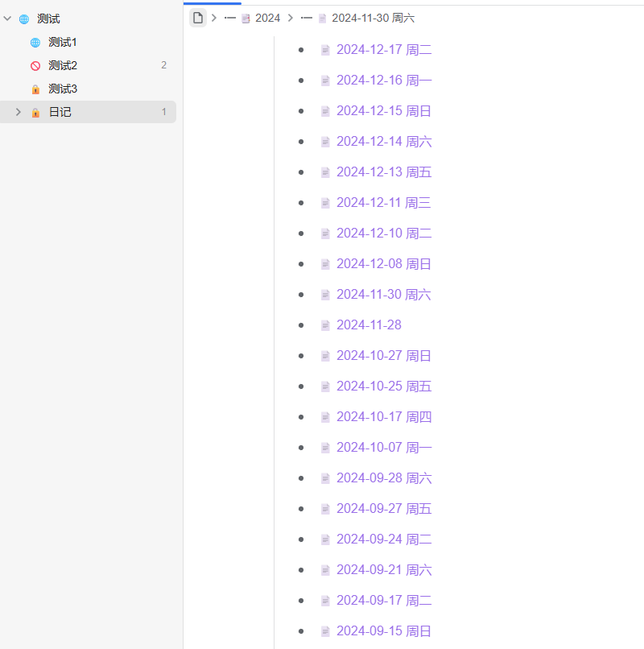Click the doc icon next to 2024-12-08 周日

tap(325, 264)
